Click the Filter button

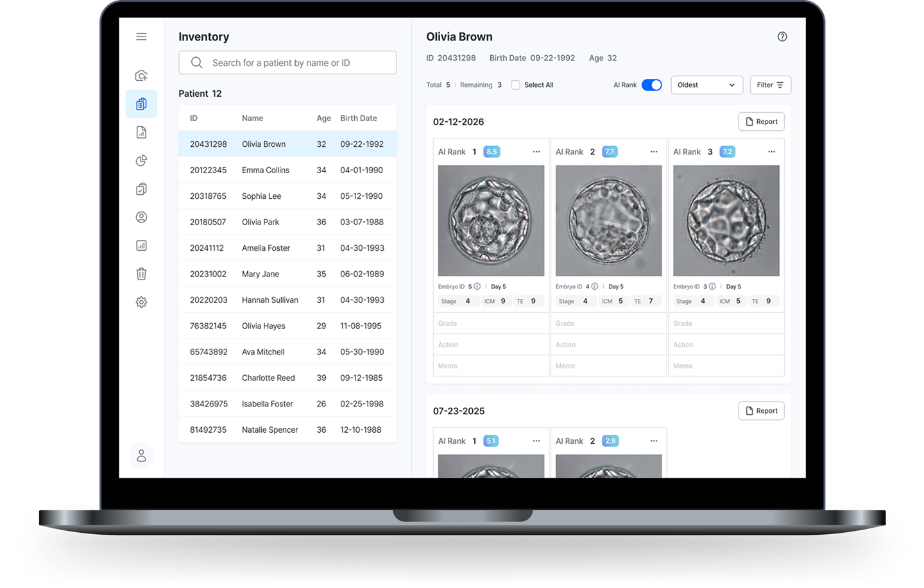(x=770, y=85)
